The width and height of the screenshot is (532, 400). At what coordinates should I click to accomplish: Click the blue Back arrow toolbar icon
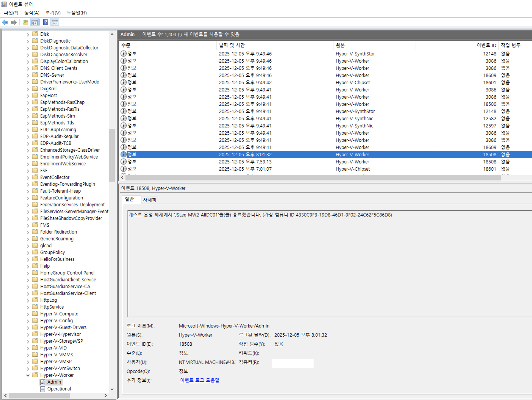pyautogui.click(x=5, y=22)
